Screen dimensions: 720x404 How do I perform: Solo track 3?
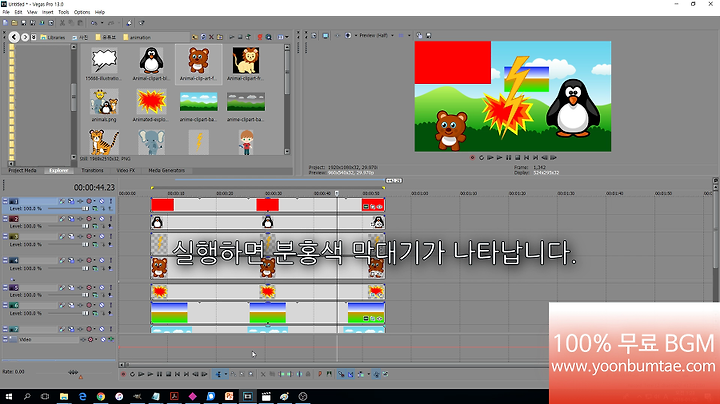[x=111, y=236]
